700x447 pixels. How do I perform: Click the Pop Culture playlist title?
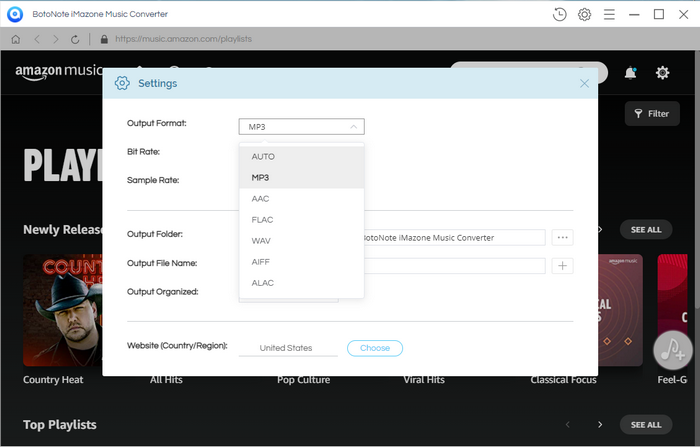pyautogui.click(x=304, y=380)
